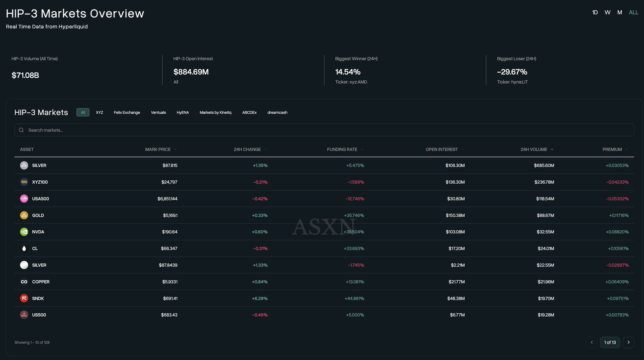Click the US500 asset icon
Image resolution: width=644 pixels, height=360 pixels.
24,315
